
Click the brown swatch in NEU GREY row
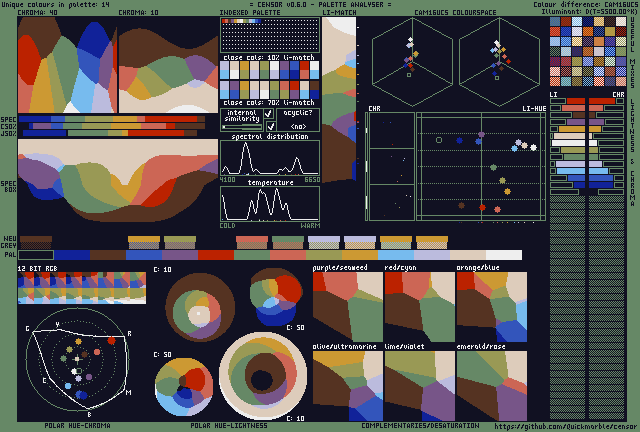(x=36, y=242)
